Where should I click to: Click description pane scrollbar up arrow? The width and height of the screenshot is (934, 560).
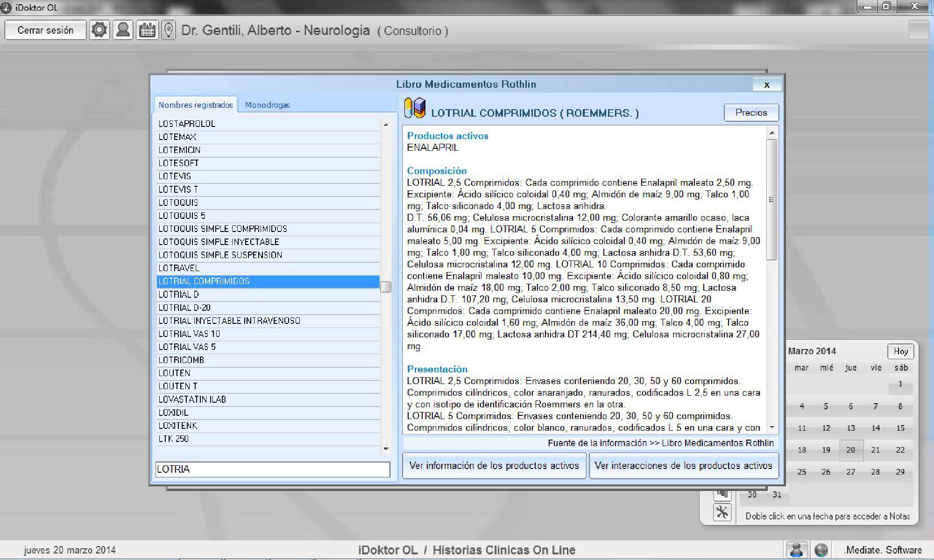coord(772,133)
